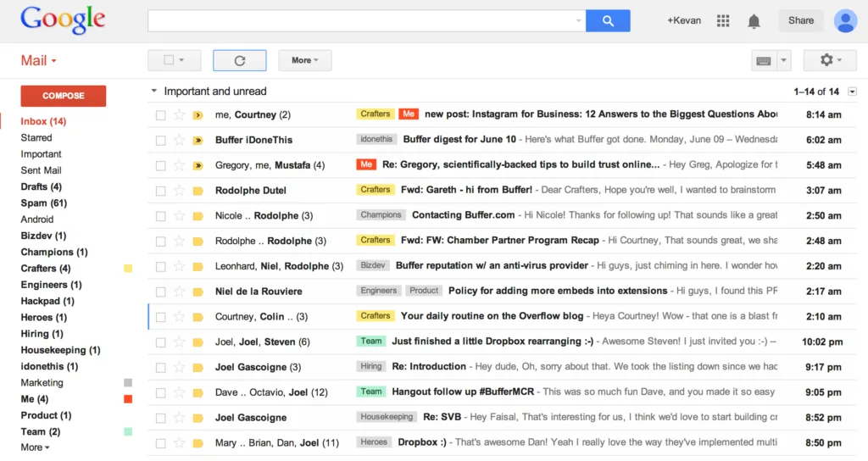The width and height of the screenshot is (868, 461).
Task: Open 'Buffer digest for June 10' email
Action: tap(459, 140)
